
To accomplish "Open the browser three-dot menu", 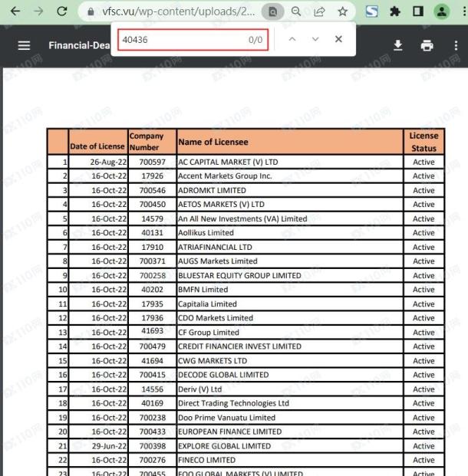I will pos(464,11).
